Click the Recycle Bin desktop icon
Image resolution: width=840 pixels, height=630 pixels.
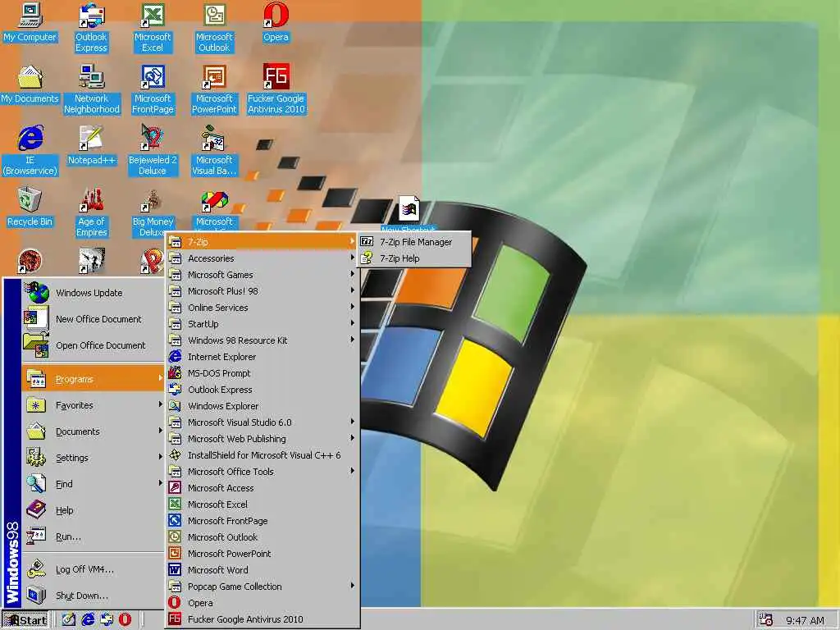click(x=30, y=208)
